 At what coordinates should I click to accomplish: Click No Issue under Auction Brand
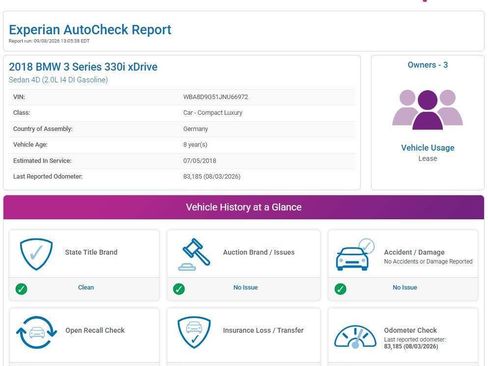[246, 287]
